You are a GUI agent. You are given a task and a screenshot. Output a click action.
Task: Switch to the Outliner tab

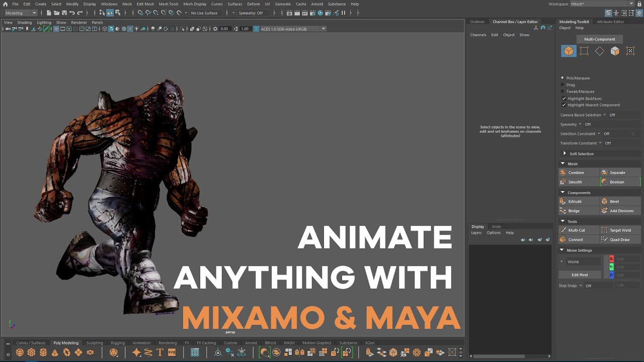[477, 22]
